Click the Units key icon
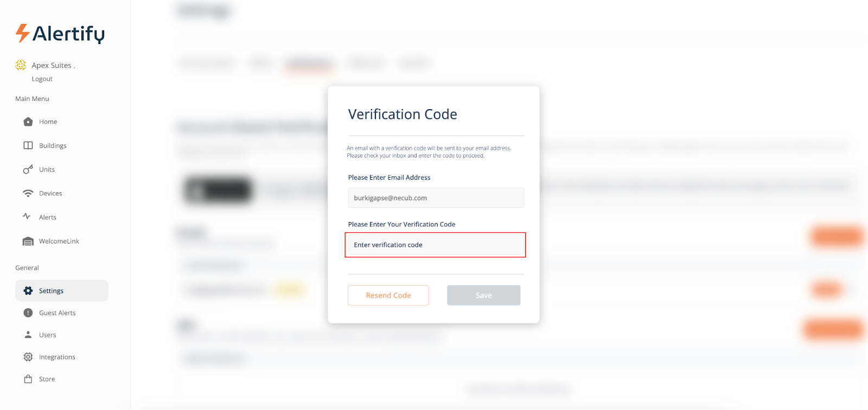Screen dimensions: 868x410 pyautogui.click(x=28, y=169)
